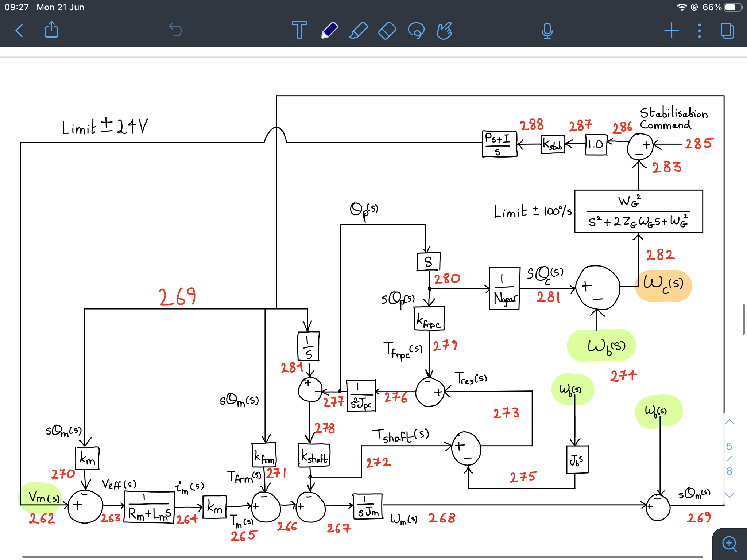Open the three-dots more options menu
747x560 pixels.
(x=699, y=31)
